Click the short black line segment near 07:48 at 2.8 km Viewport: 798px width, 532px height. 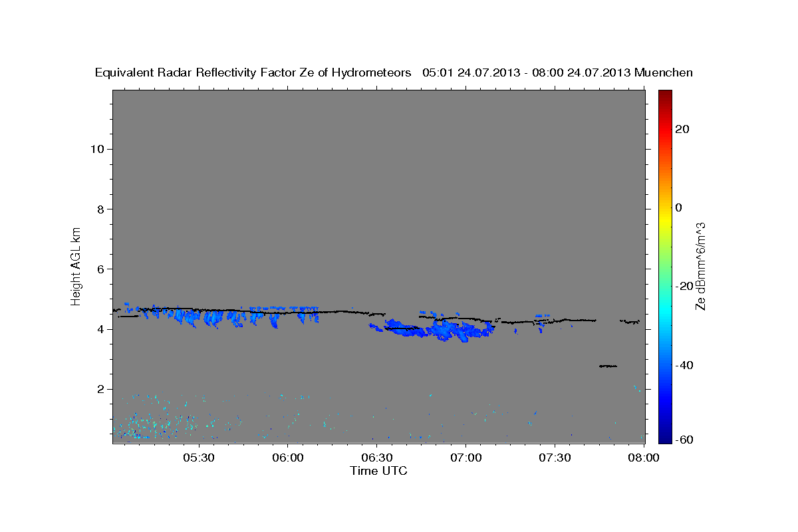[608, 366]
